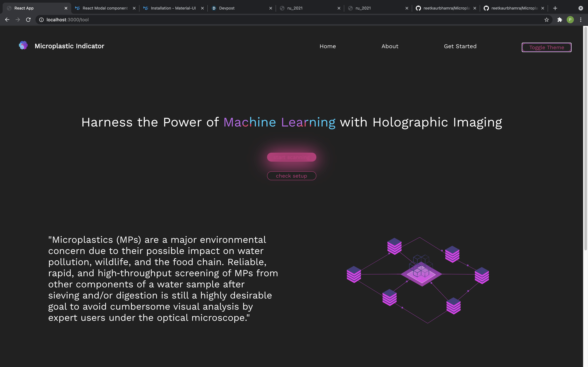Bookmark this page with the star icon
Viewport: 588px width, 367px height.
[546, 20]
